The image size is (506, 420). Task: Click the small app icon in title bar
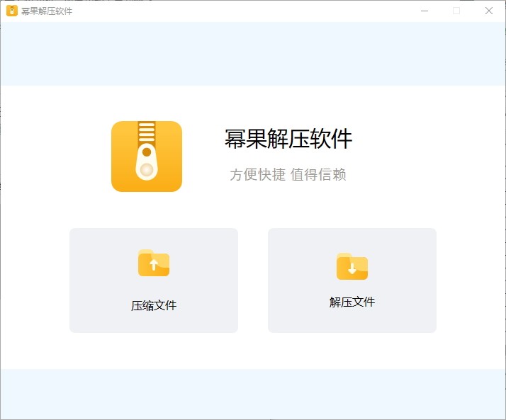click(12, 11)
